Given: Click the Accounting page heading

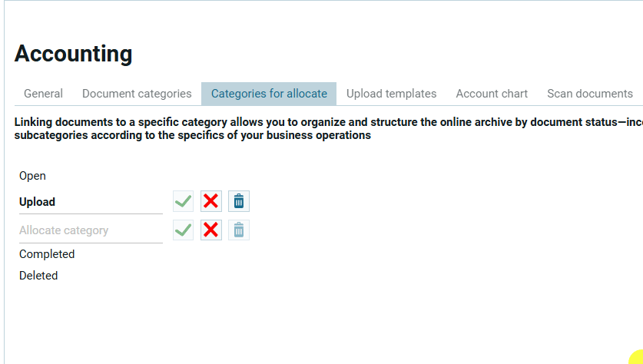Looking at the screenshot, I should [x=74, y=54].
